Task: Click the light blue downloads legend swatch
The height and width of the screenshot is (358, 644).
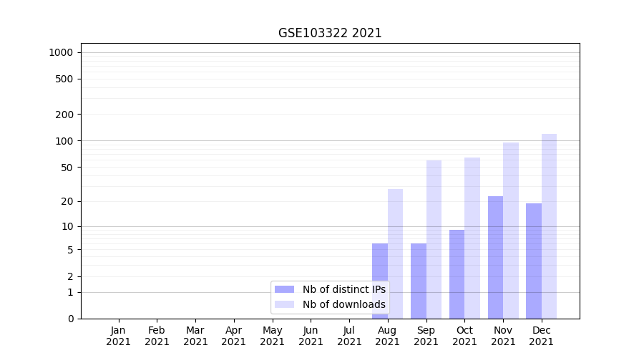Action: 284,304
